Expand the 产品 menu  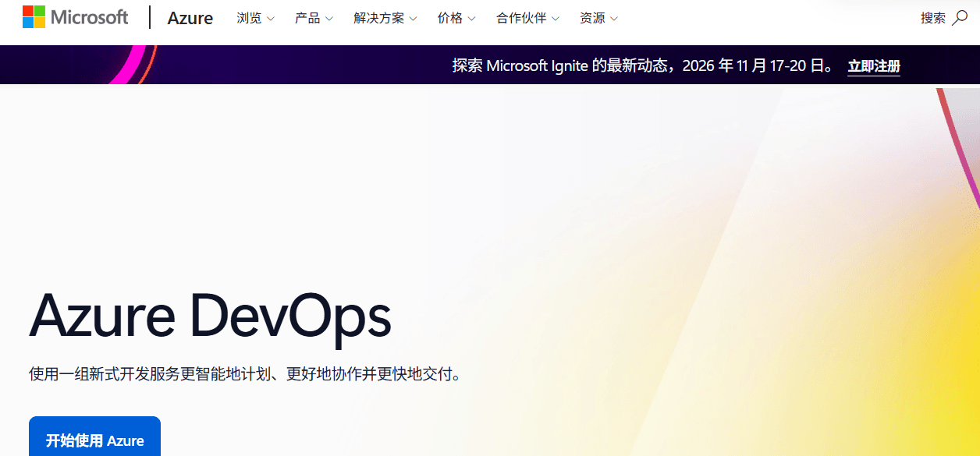pos(314,18)
